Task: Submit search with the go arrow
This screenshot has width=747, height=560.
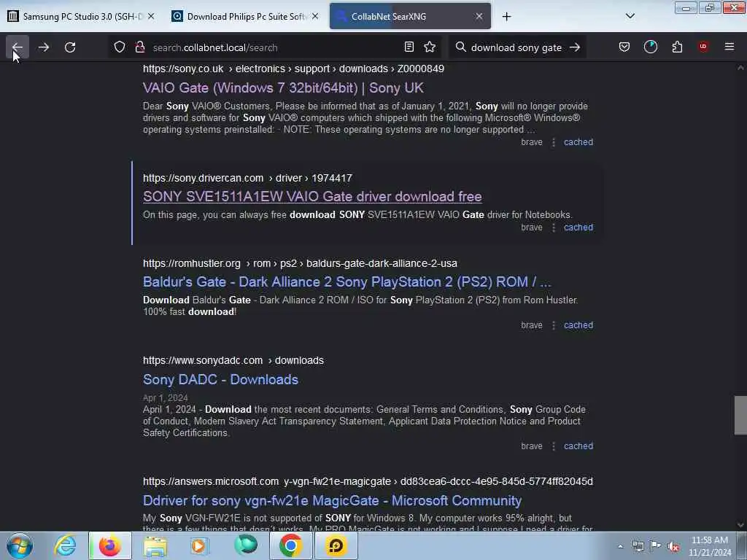Action: tap(575, 47)
